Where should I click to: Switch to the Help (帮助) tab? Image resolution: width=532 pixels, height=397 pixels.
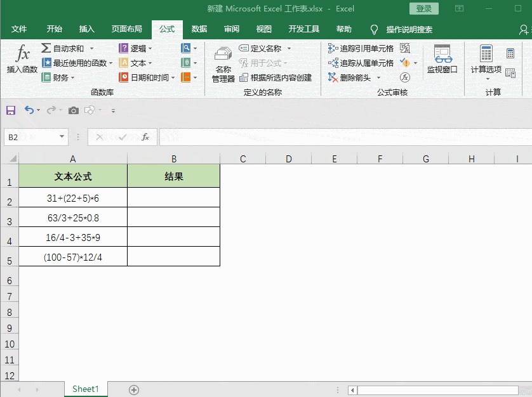[x=344, y=29]
